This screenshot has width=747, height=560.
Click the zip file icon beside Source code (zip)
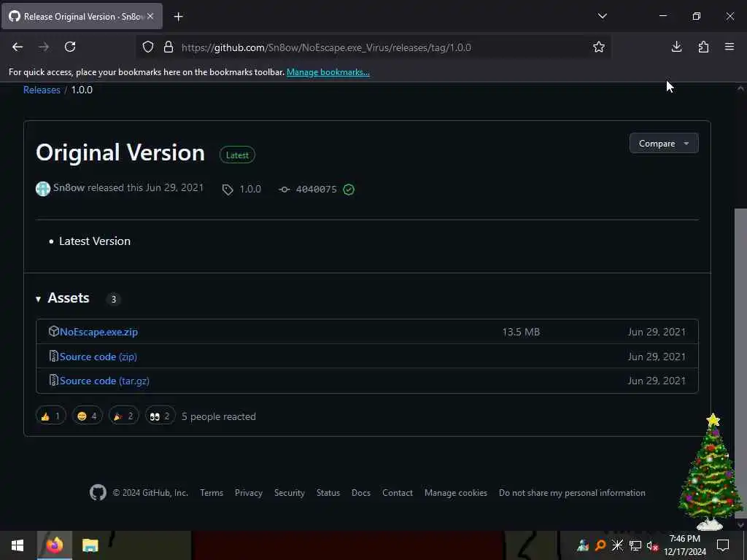[x=54, y=356]
